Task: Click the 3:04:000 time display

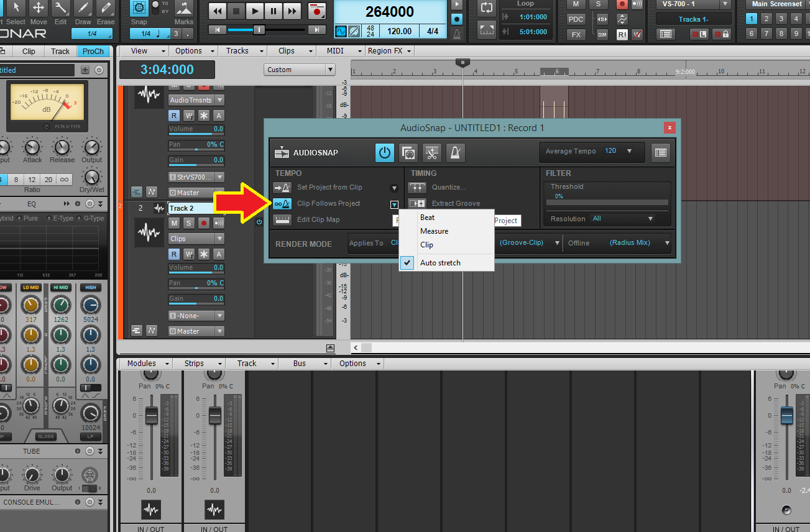Action: pyautogui.click(x=167, y=70)
